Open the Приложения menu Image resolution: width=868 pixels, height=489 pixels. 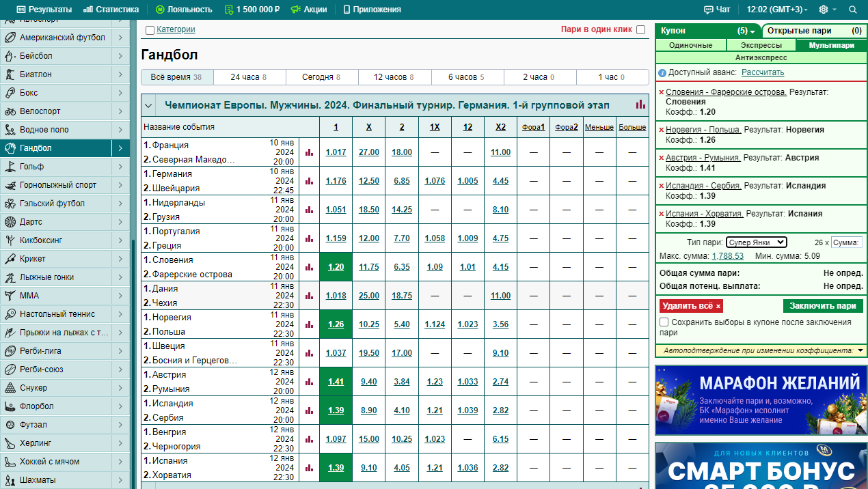[x=372, y=10]
